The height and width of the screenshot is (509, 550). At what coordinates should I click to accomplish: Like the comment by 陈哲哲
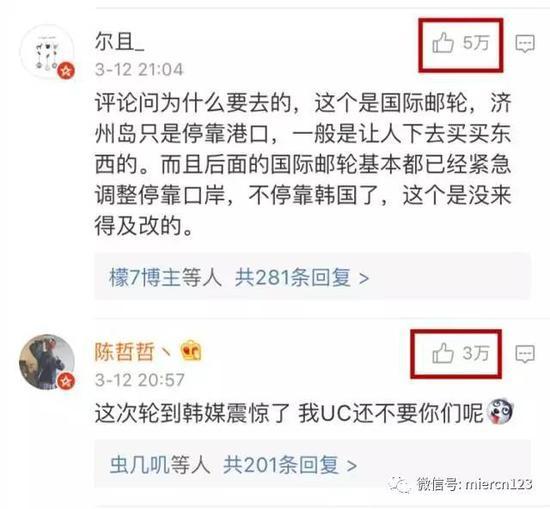443,353
